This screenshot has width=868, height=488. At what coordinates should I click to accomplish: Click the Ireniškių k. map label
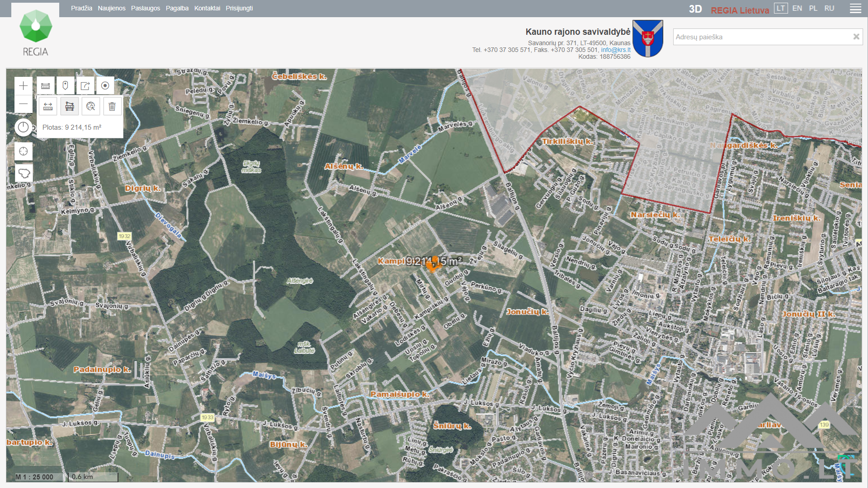(797, 218)
